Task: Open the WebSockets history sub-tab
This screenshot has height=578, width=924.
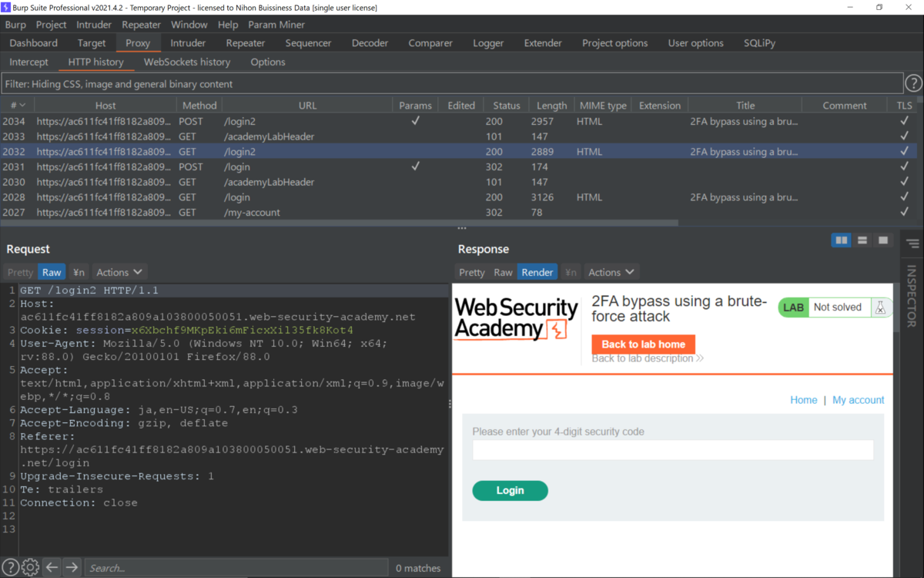Action: click(187, 62)
